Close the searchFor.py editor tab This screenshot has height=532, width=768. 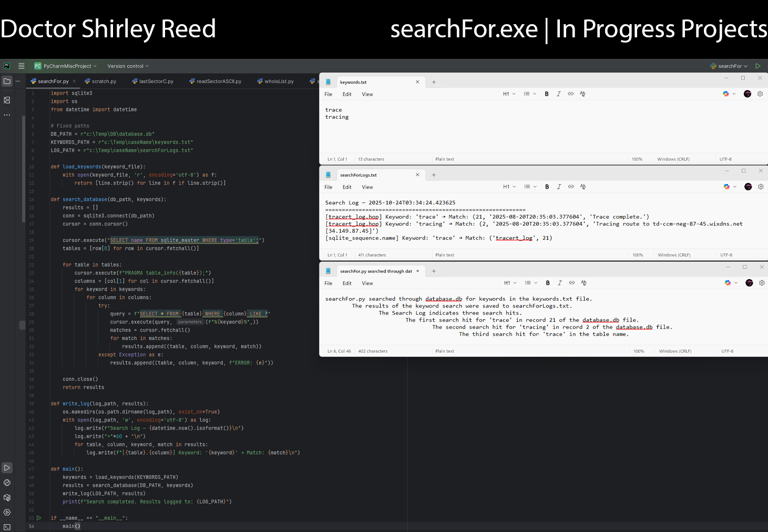click(x=74, y=81)
